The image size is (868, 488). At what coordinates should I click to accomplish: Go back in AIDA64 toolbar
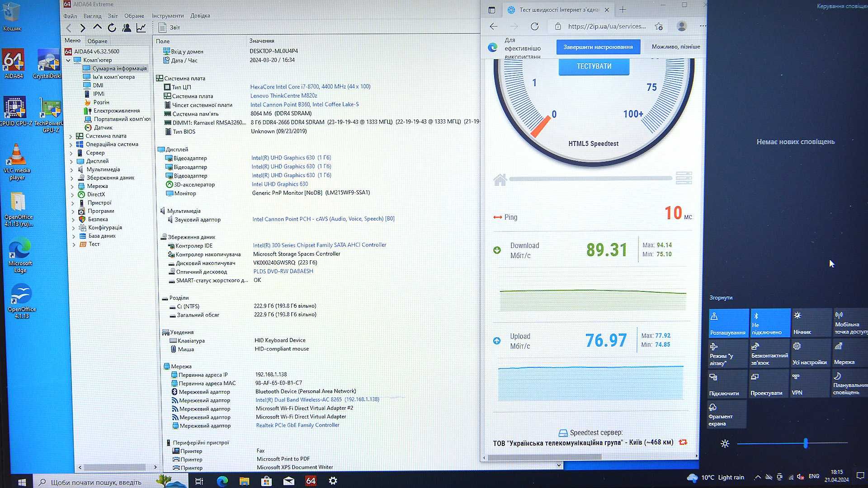(x=69, y=28)
